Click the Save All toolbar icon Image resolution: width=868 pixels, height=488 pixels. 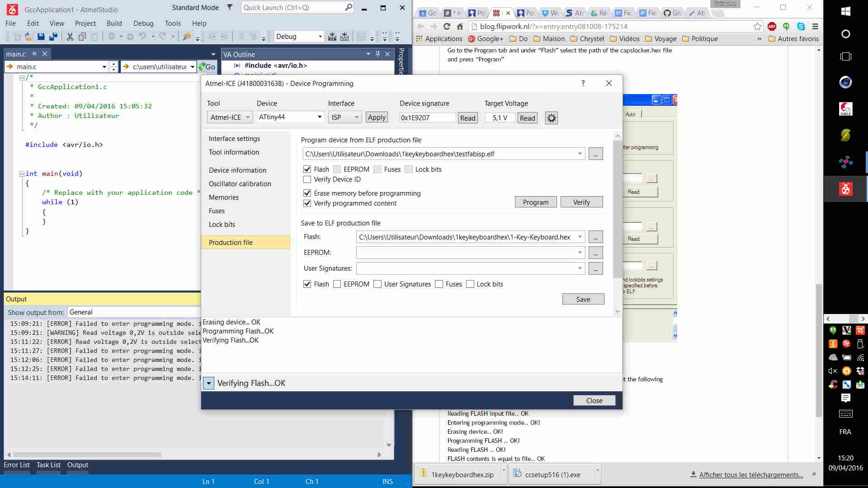[x=53, y=37]
